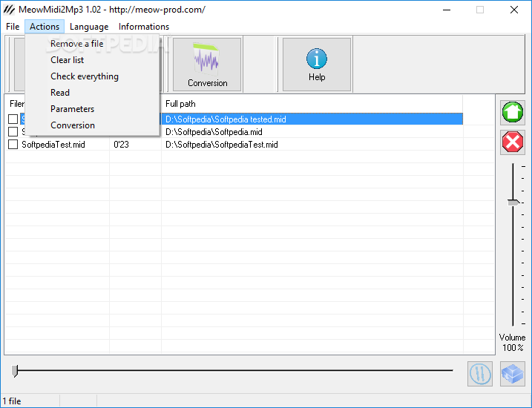
Task: Open Parameters from the Actions menu
Action: [92, 109]
